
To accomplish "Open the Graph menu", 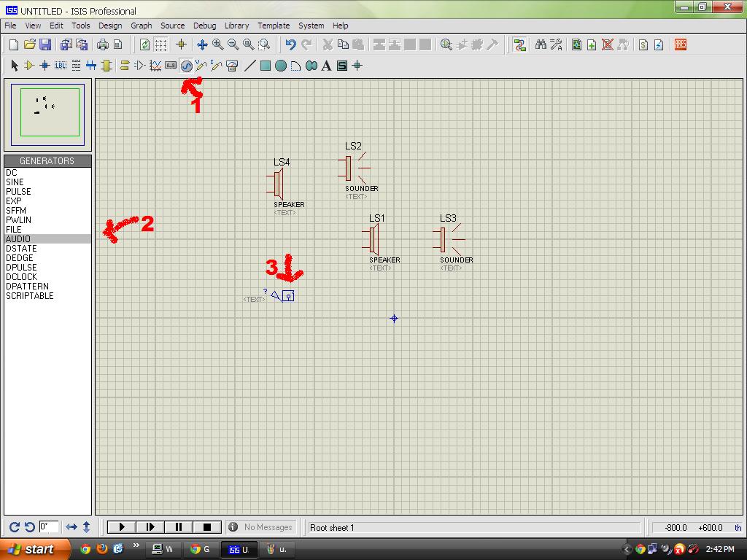I will [142, 26].
